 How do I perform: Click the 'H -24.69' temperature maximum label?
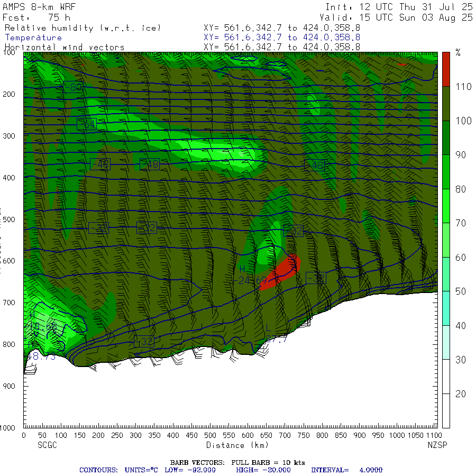point(251,275)
